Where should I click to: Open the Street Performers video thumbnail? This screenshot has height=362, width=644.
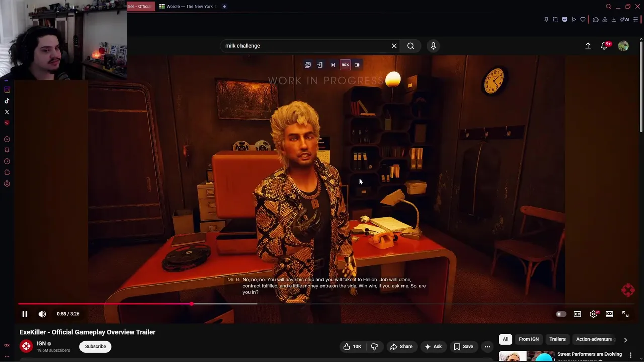pos(526,356)
